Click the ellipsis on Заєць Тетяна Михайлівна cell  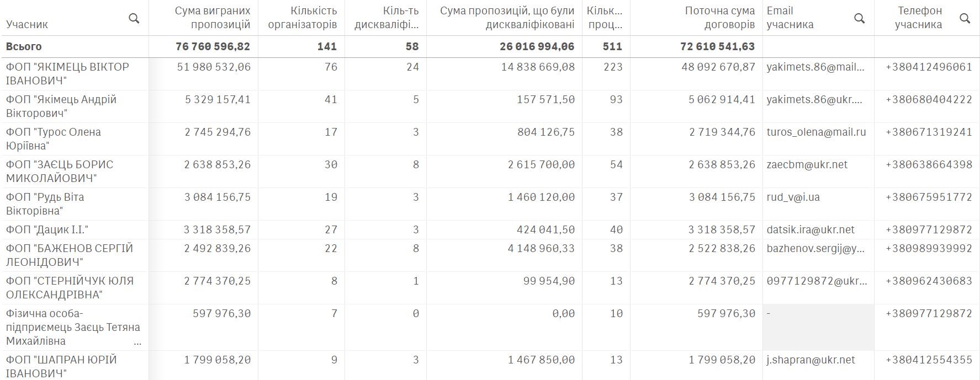(137, 342)
